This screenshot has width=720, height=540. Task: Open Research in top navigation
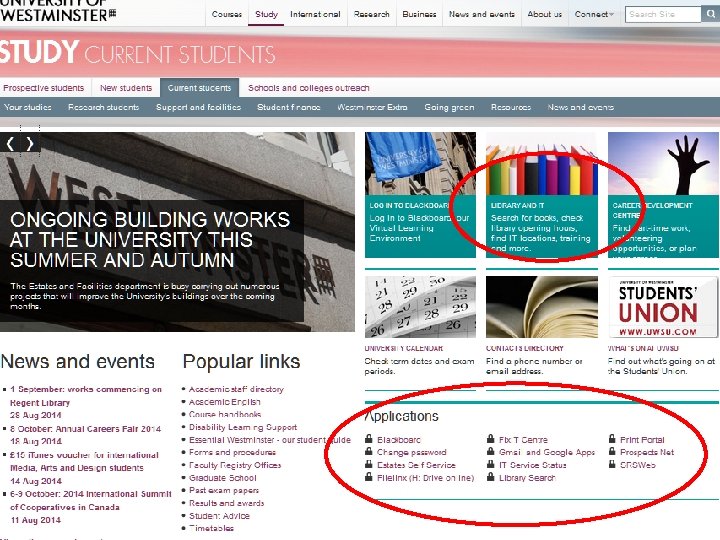click(371, 14)
